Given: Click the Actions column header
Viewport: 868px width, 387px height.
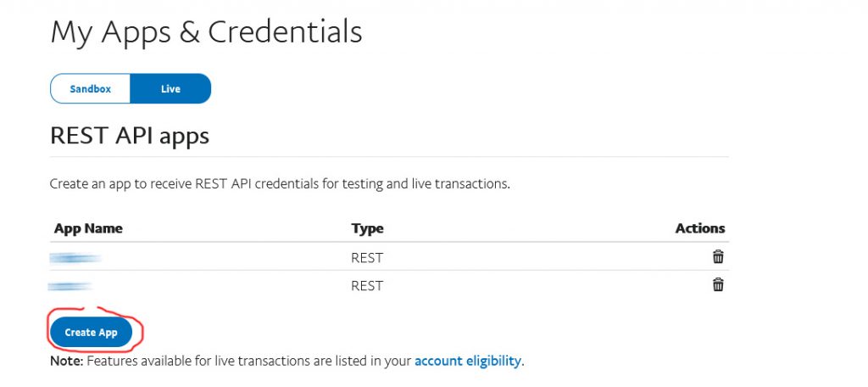Looking at the screenshot, I should [699, 228].
